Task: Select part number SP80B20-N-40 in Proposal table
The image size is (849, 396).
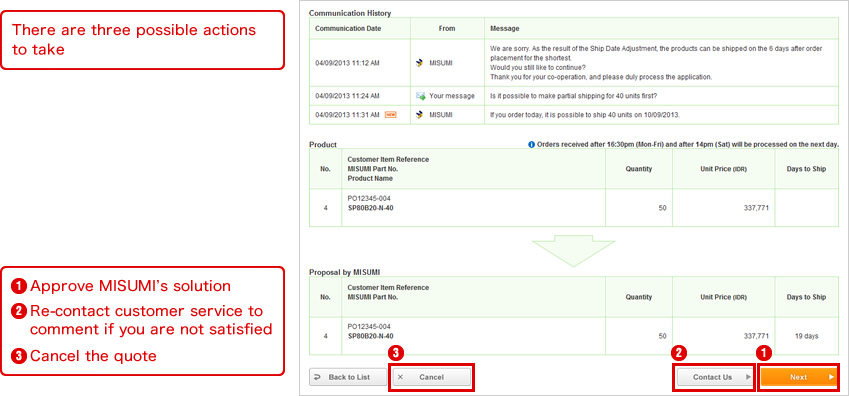Action: click(x=370, y=336)
